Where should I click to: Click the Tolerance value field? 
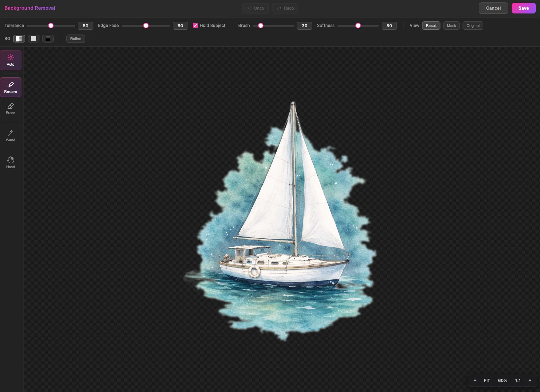tap(85, 26)
